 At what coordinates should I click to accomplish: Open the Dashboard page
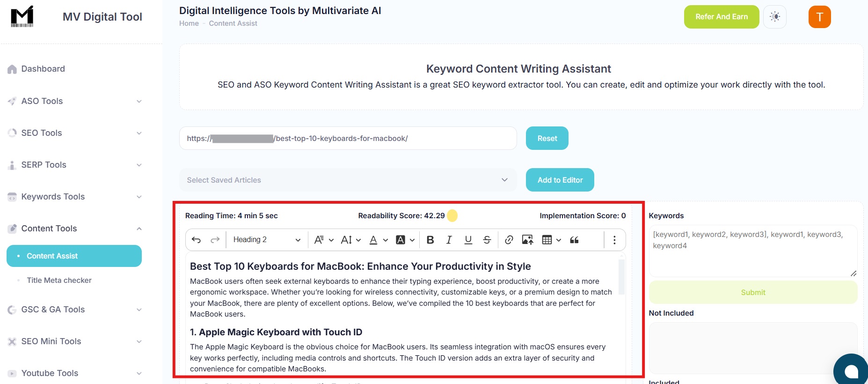tap(43, 69)
